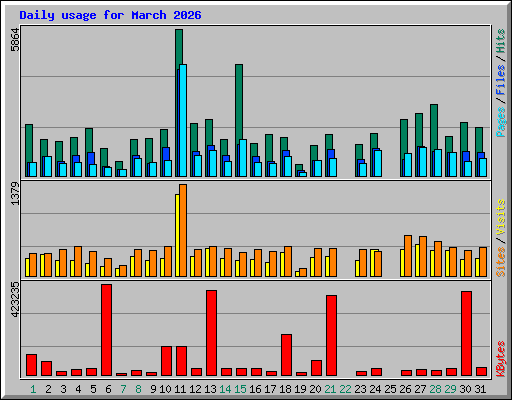The width and height of the screenshot is (512, 400).
Task: Click the 5864 hits axis maximum label
Action: click(x=15, y=40)
